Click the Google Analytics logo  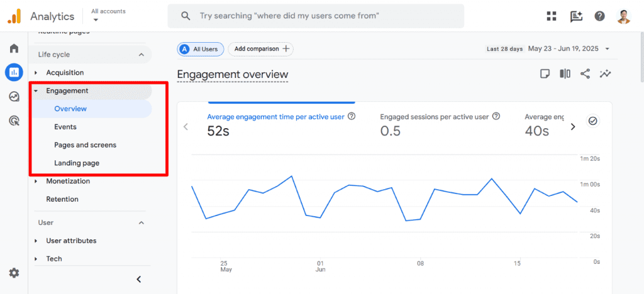click(14, 16)
